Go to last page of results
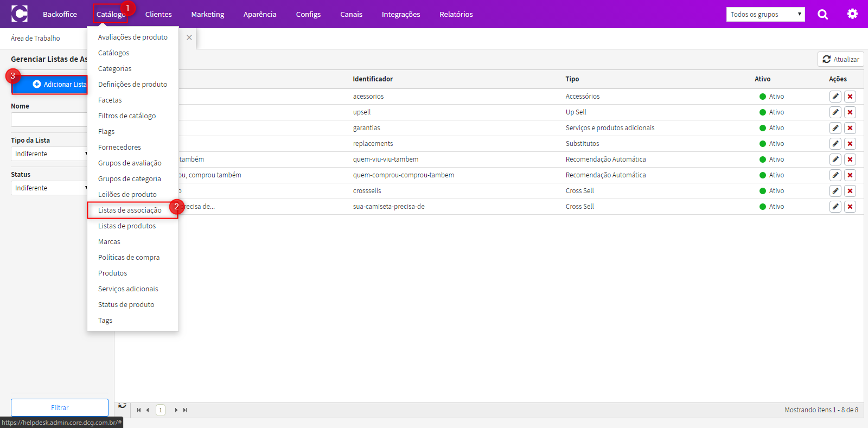Viewport: 868px width, 428px height. (x=185, y=410)
